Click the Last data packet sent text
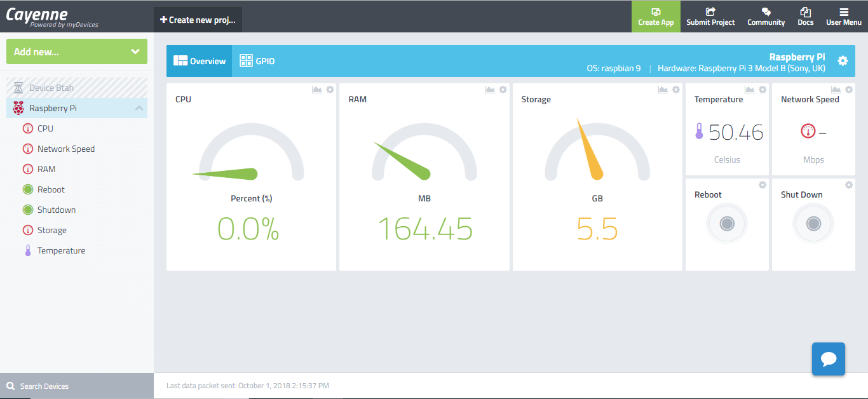Viewport: 868px width, 399px height. pyautogui.click(x=248, y=386)
